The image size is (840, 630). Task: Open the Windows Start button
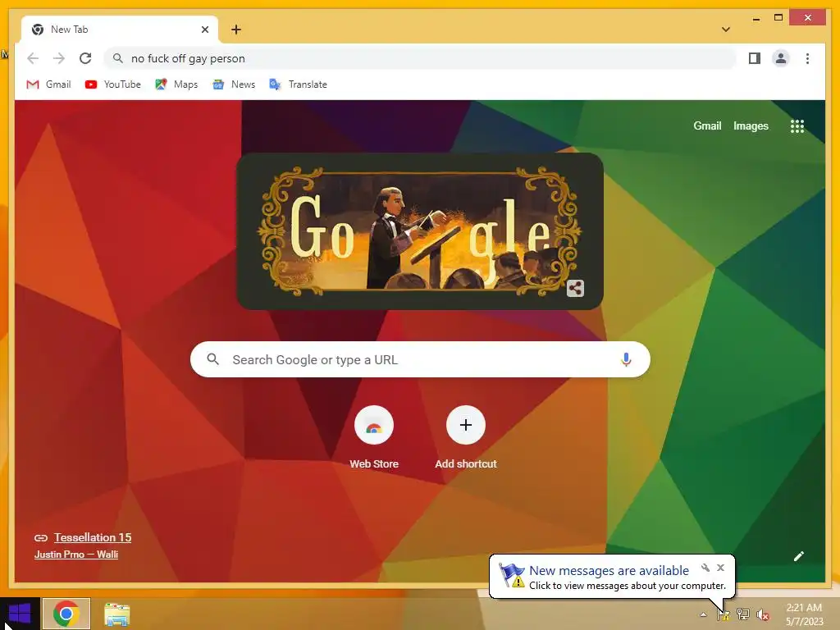pos(20,614)
